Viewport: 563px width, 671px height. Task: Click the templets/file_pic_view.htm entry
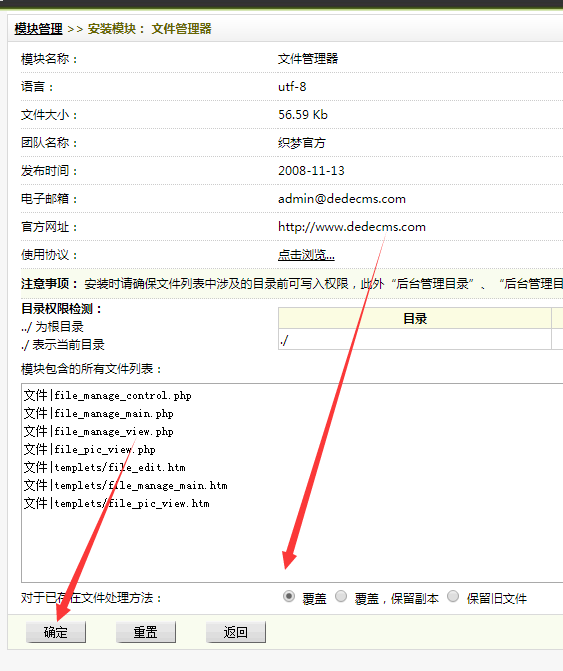click(116, 503)
